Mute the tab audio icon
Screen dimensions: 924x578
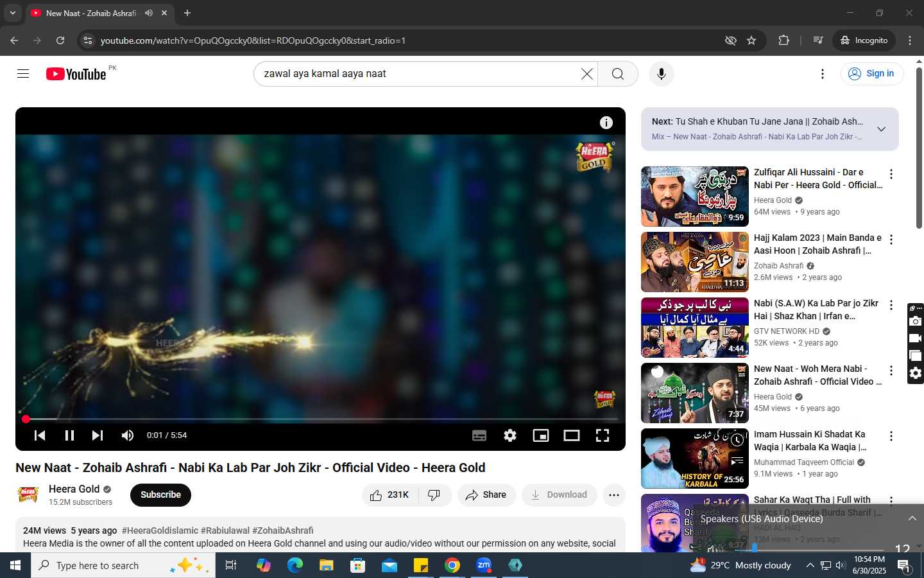click(x=149, y=13)
